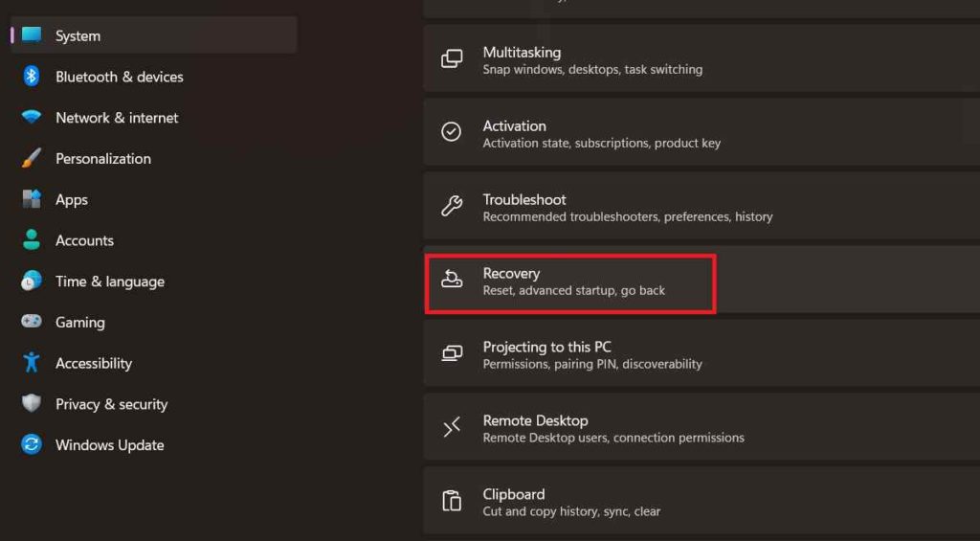
Task: Click 'Remote Desktop users, connection permissions' text
Action: (x=613, y=438)
